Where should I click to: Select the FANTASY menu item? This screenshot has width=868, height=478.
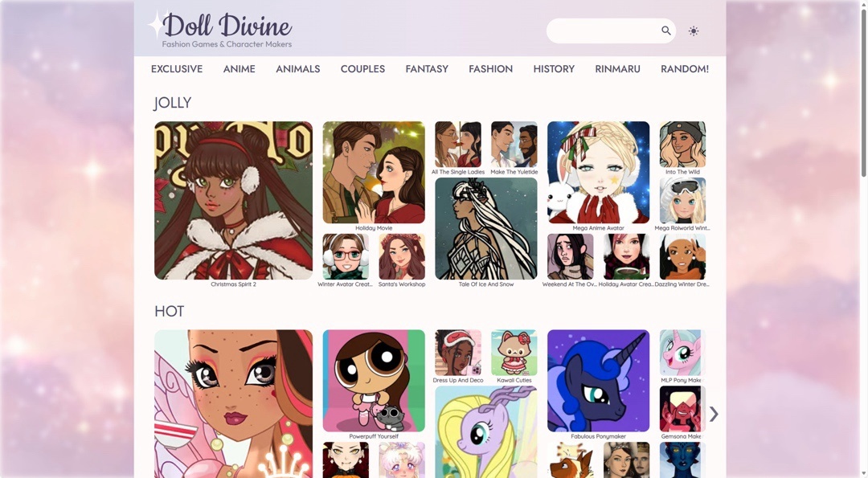(x=427, y=69)
